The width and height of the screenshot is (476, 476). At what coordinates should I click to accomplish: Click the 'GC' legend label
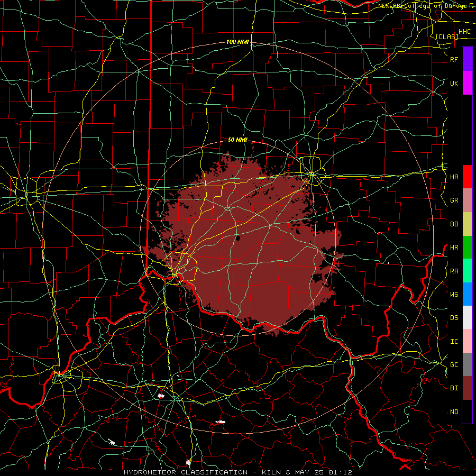454,365
